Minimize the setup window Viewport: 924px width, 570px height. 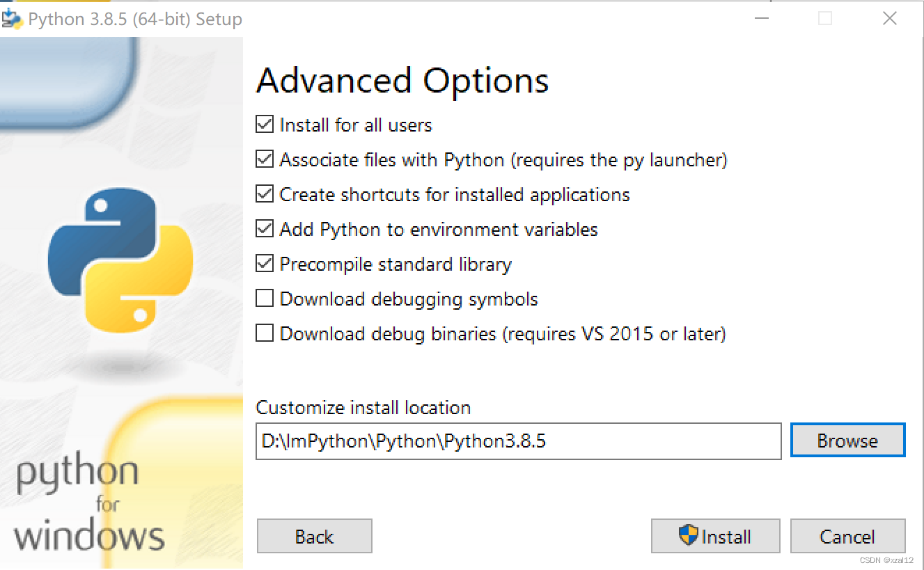(x=762, y=18)
